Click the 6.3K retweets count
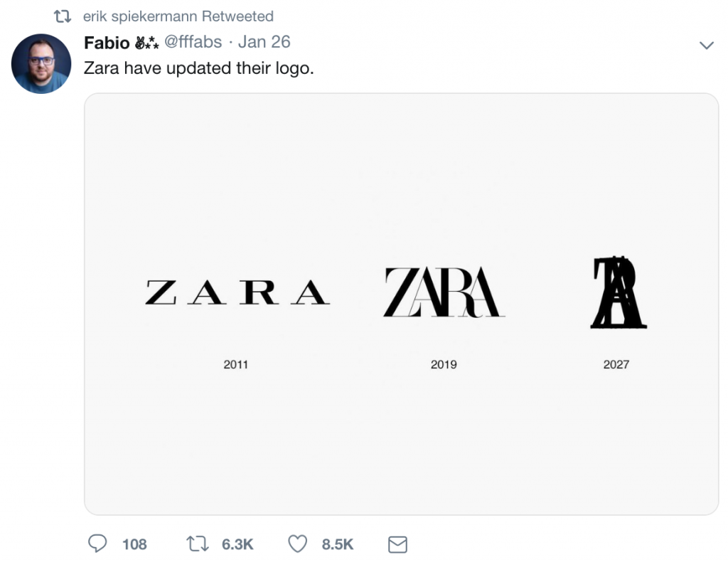 coord(237,544)
